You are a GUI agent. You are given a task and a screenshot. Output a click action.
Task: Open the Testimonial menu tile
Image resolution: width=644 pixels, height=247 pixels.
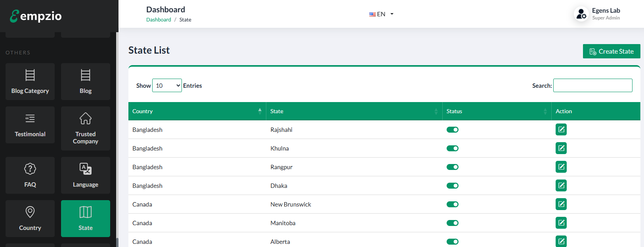(x=30, y=125)
